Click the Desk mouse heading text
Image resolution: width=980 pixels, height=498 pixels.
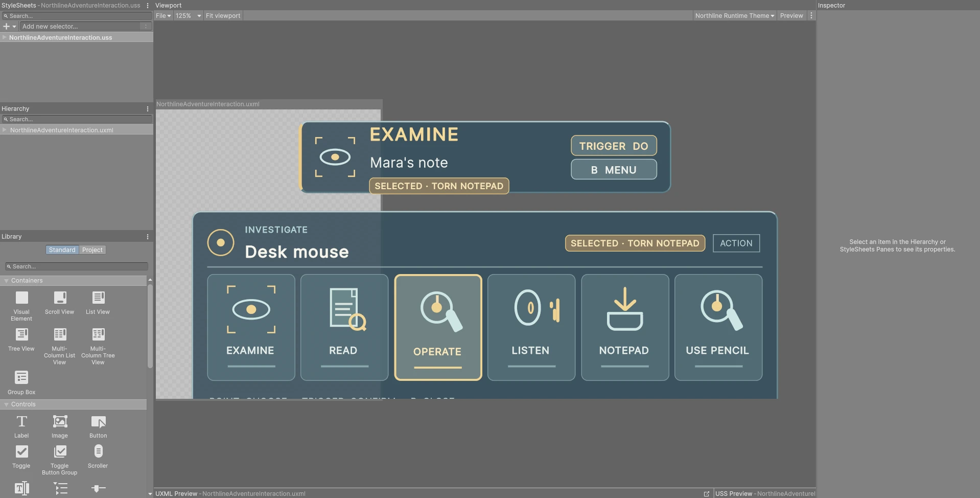pyautogui.click(x=297, y=252)
